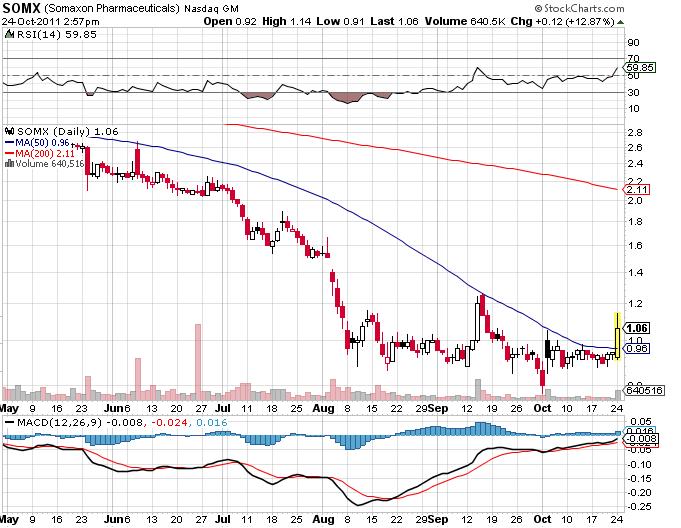Click the 640516 volume tag
The width and height of the screenshot is (681, 528).
(x=645, y=390)
